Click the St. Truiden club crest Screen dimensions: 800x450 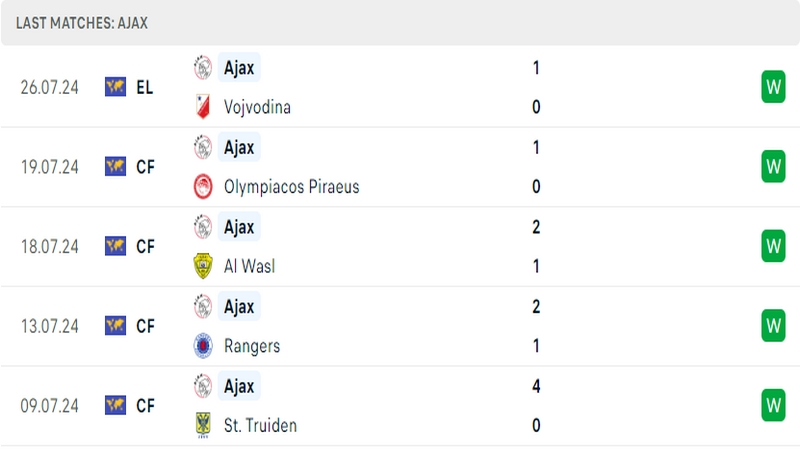click(203, 426)
